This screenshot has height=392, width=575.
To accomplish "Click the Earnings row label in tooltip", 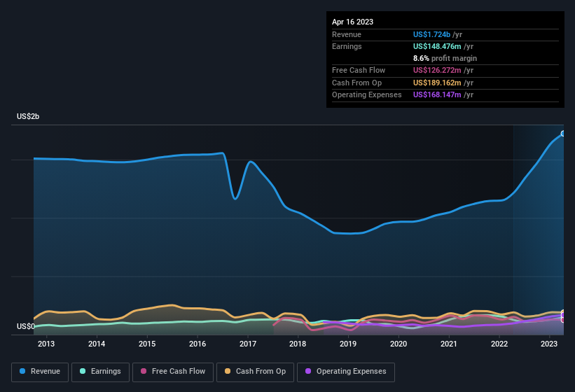I will click(347, 46).
